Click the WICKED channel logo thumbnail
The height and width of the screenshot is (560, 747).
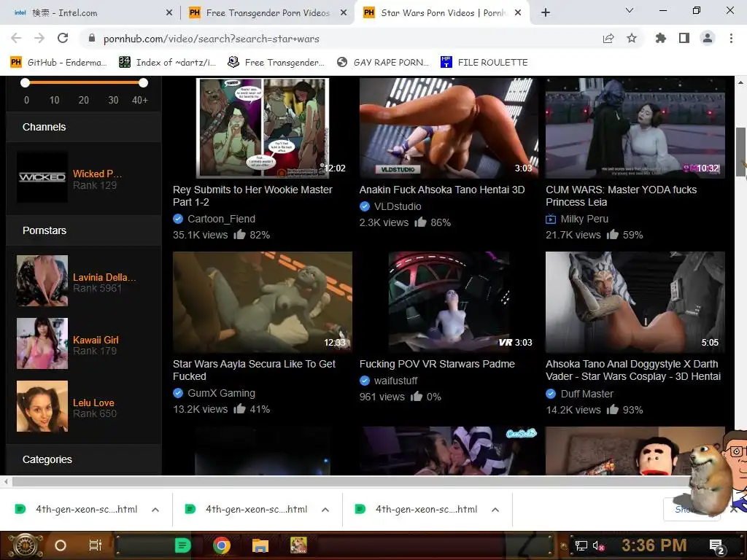coord(42,177)
